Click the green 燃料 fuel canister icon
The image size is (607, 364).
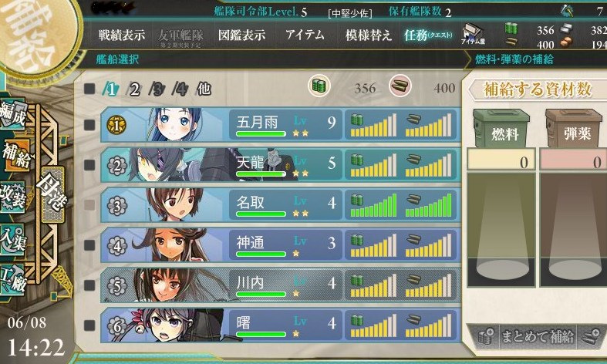501,128
